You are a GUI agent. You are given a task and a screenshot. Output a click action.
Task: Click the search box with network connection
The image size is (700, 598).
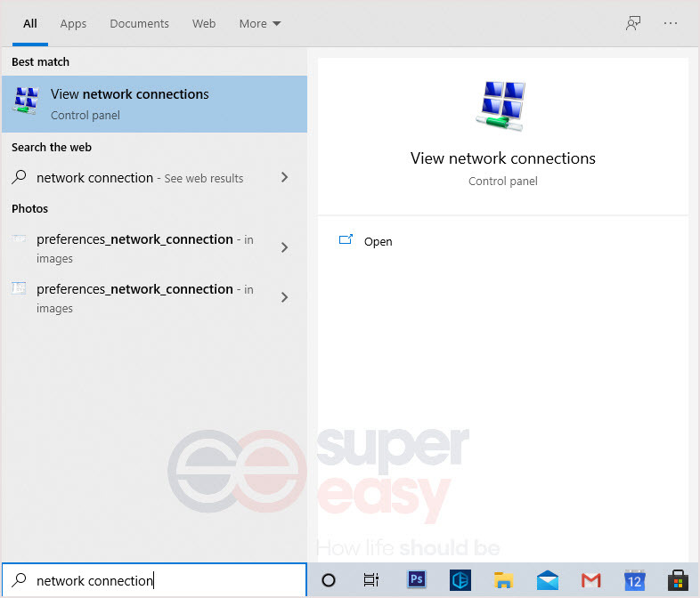154,580
